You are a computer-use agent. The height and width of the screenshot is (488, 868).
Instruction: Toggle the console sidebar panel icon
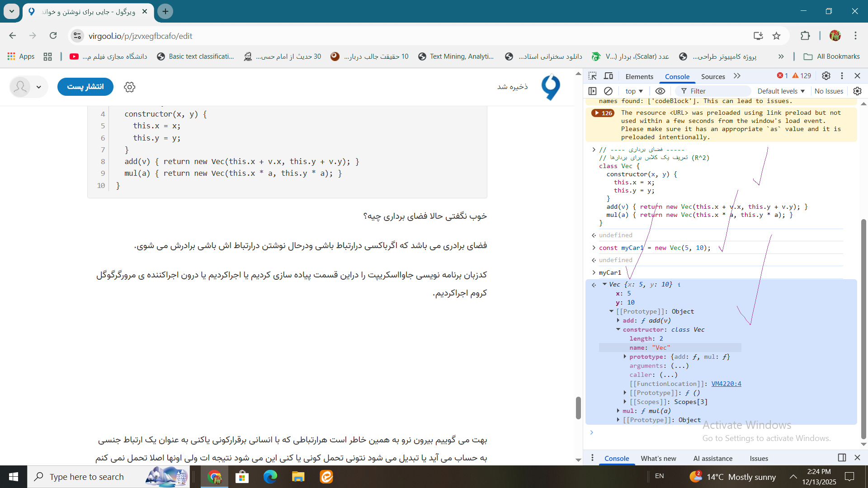[593, 91]
